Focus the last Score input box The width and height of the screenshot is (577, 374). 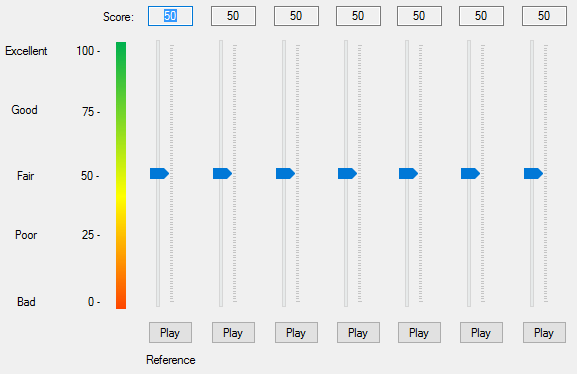pos(544,16)
